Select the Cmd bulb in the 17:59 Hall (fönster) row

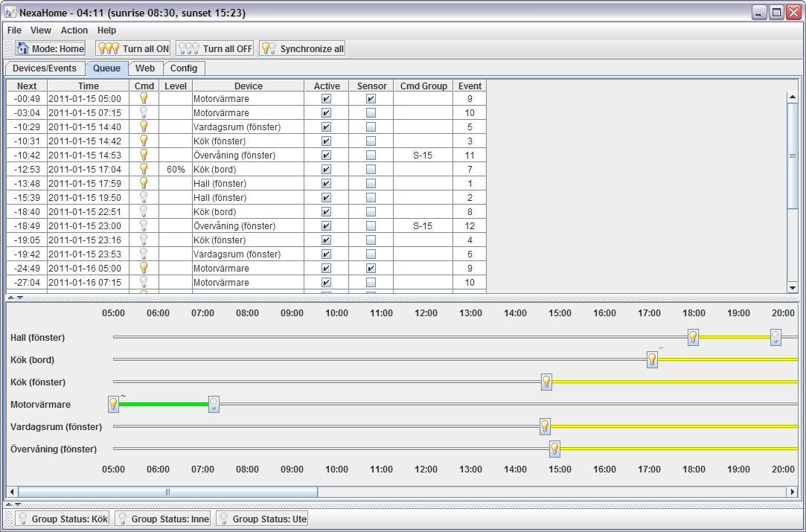[144, 183]
